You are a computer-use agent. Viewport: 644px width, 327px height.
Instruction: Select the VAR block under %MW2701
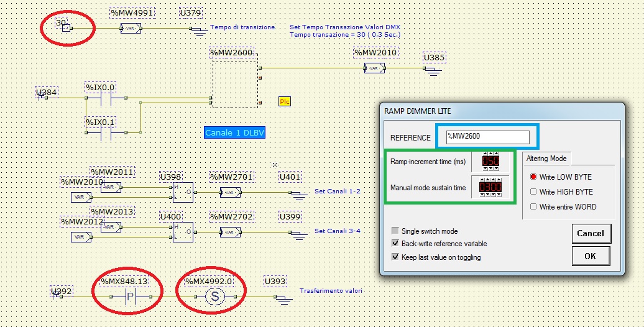click(230, 192)
